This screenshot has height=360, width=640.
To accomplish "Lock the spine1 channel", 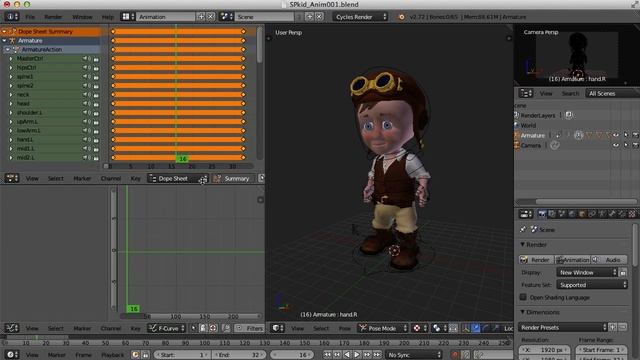I will (96, 77).
